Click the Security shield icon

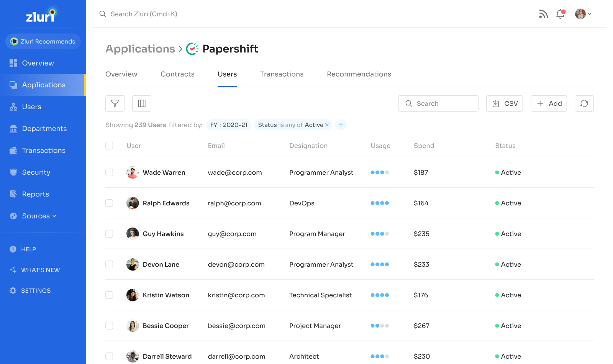click(13, 172)
